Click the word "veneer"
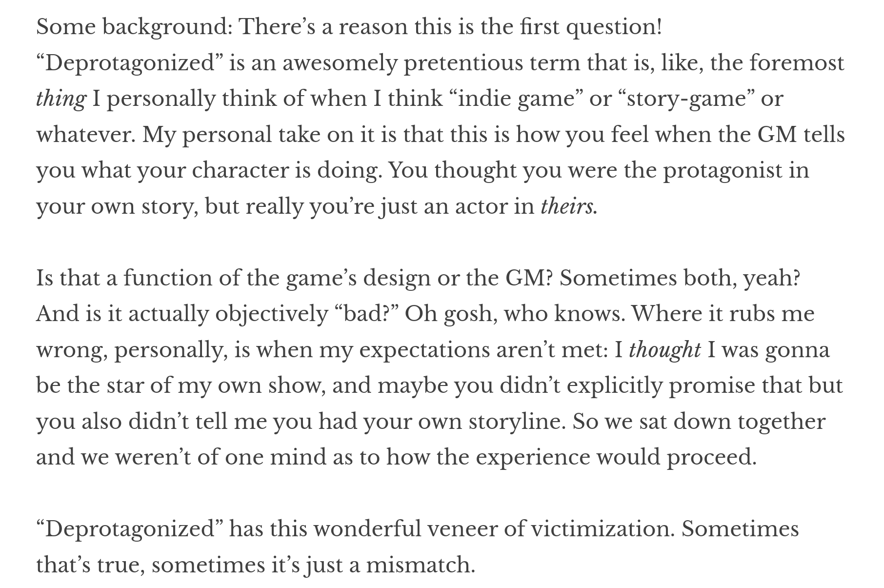This screenshot has width=884, height=588. 462,529
